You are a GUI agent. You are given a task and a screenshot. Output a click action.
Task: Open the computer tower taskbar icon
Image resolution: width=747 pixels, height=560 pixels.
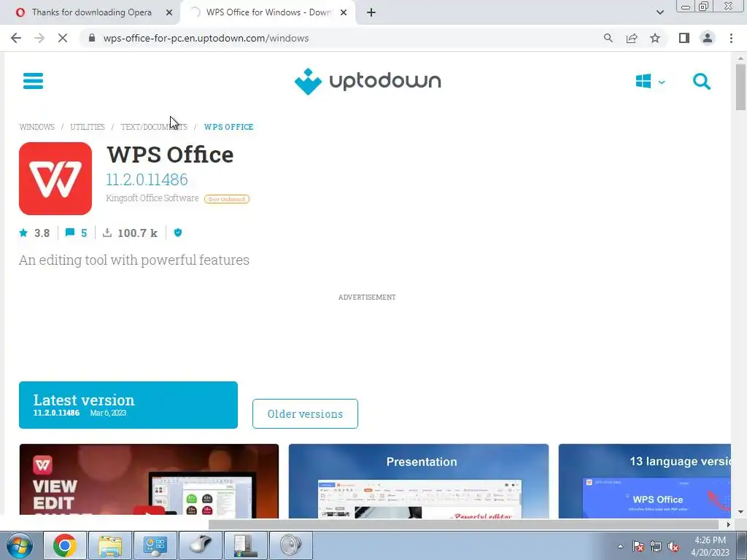click(246, 545)
